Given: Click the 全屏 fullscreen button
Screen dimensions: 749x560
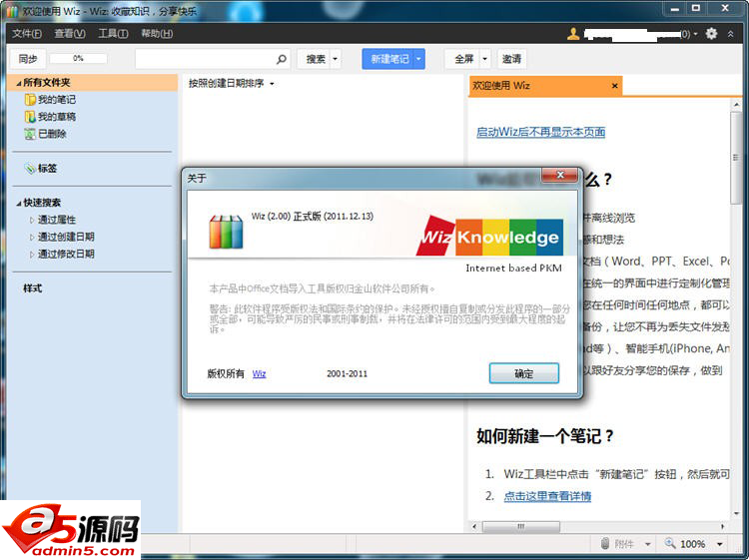Looking at the screenshot, I should [x=463, y=59].
